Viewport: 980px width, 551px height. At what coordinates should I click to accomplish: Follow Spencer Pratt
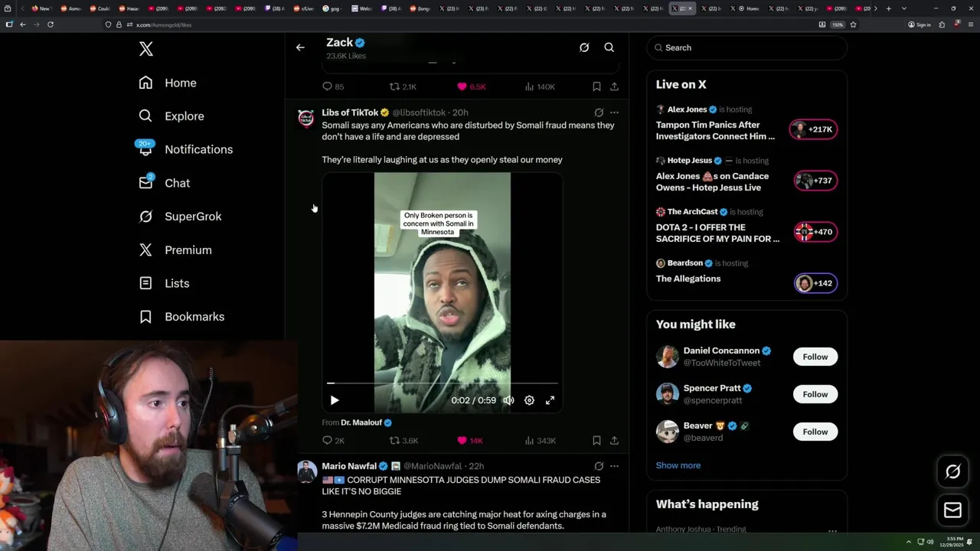[x=815, y=394]
